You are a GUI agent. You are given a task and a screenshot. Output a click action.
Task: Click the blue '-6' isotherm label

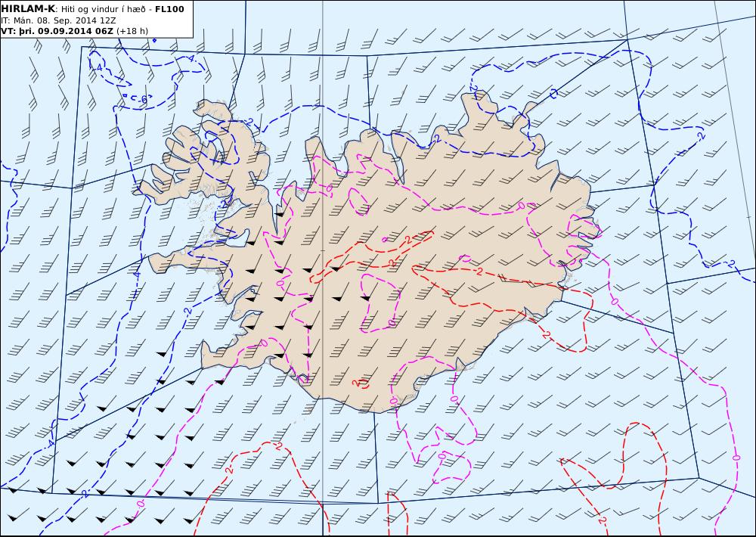coord(143,99)
